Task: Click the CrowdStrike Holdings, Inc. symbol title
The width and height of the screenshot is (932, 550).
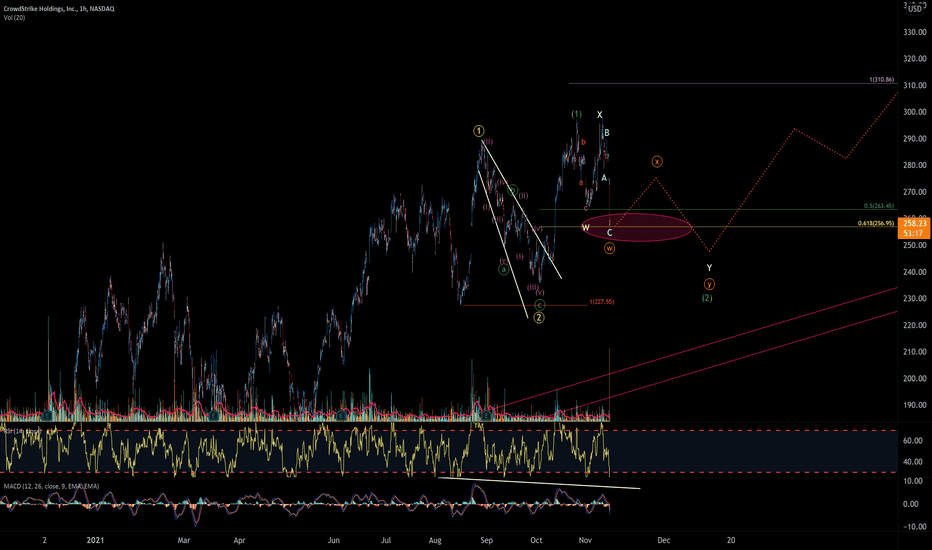Action: (59, 8)
